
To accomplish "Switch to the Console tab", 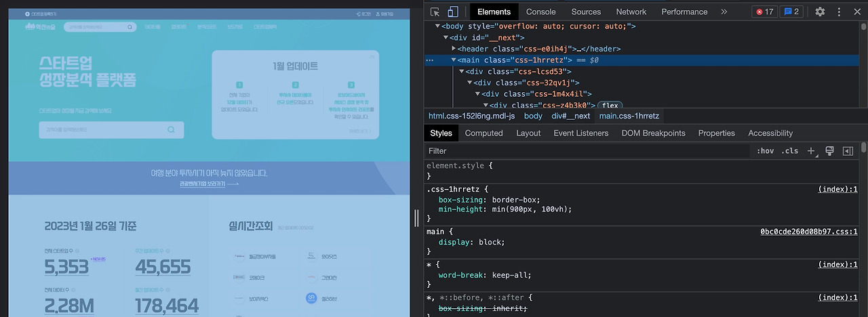I will [540, 12].
